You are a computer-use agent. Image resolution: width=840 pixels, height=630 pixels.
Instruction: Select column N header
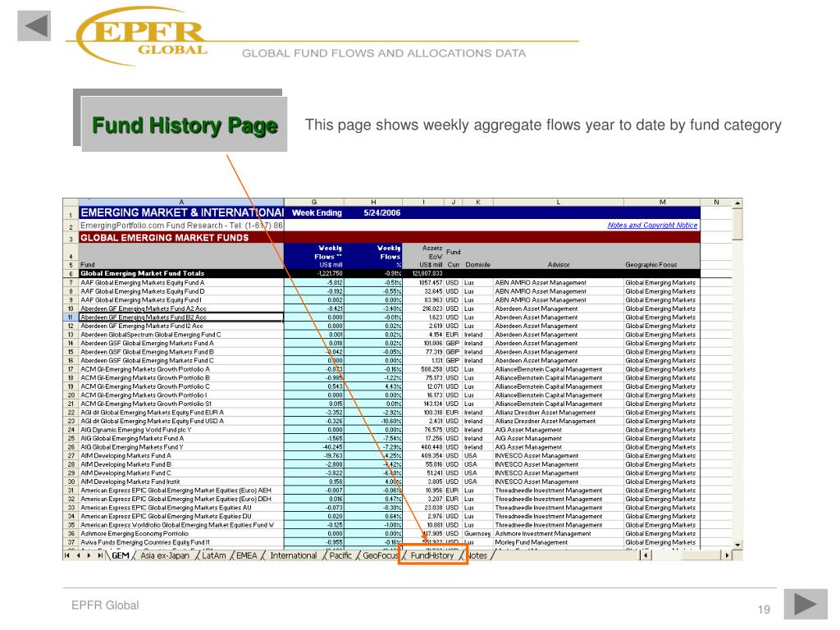(716, 202)
